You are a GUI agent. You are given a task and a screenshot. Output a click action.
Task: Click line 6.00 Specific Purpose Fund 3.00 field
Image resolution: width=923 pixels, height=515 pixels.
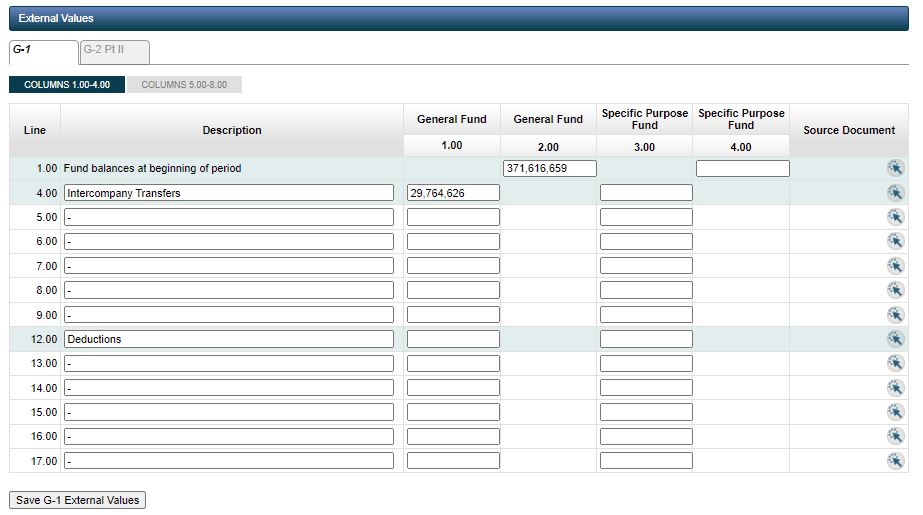pyautogui.click(x=646, y=241)
